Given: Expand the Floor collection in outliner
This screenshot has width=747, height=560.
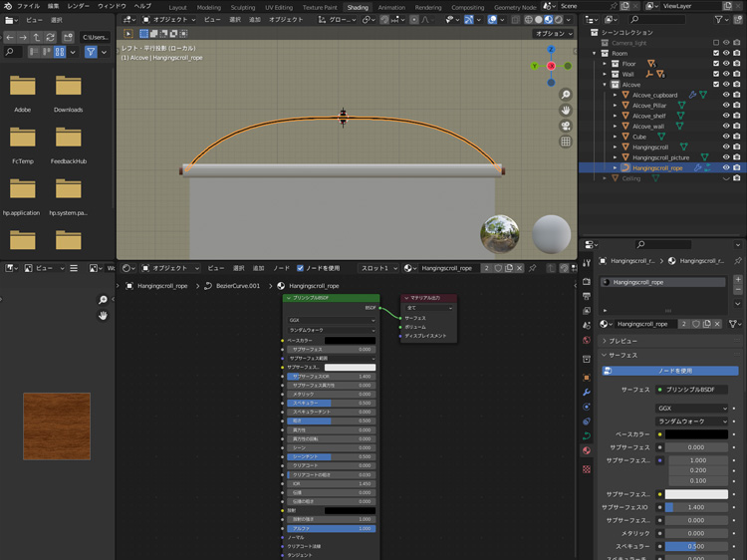Looking at the screenshot, I should pyautogui.click(x=605, y=64).
